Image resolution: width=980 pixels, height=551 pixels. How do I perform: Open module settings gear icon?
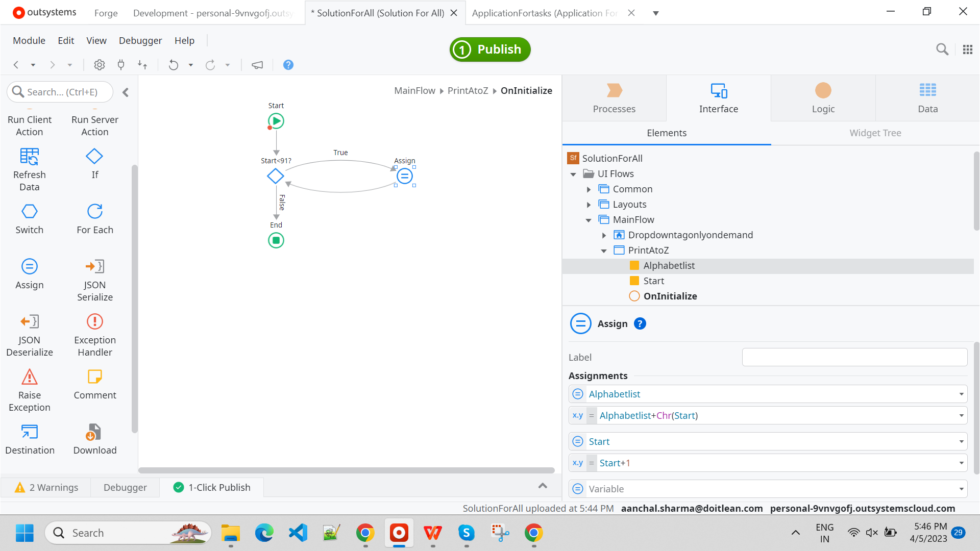100,65
